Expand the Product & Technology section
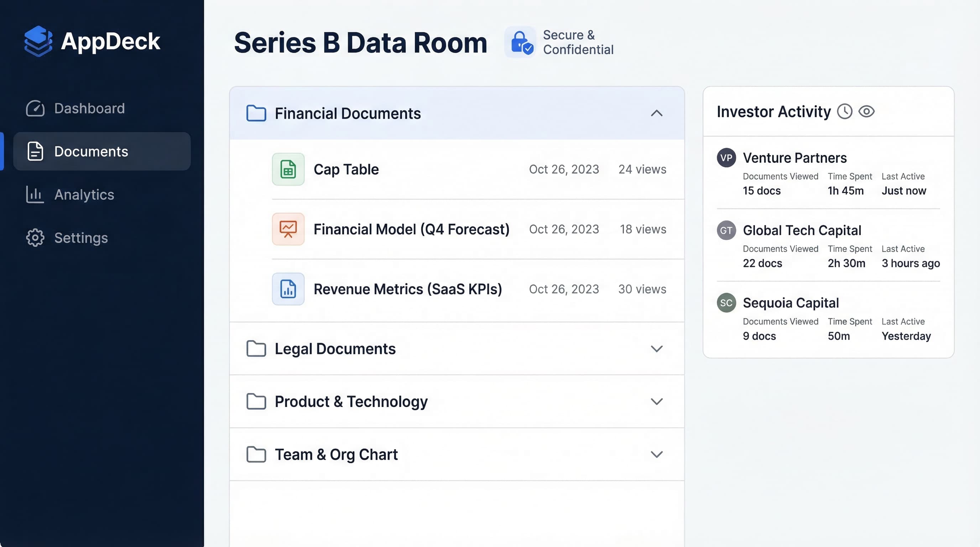Viewport: 980px width, 547px height. click(x=657, y=401)
